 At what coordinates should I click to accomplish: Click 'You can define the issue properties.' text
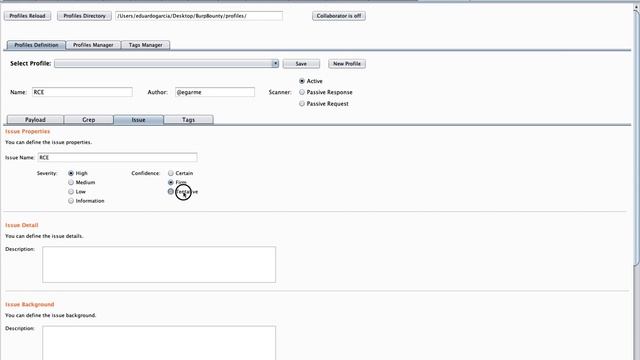(x=48, y=142)
